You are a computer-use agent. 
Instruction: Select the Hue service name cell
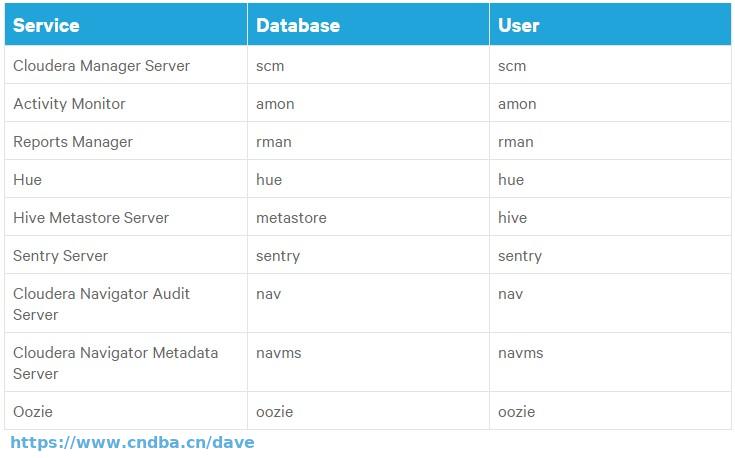tap(126, 179)
